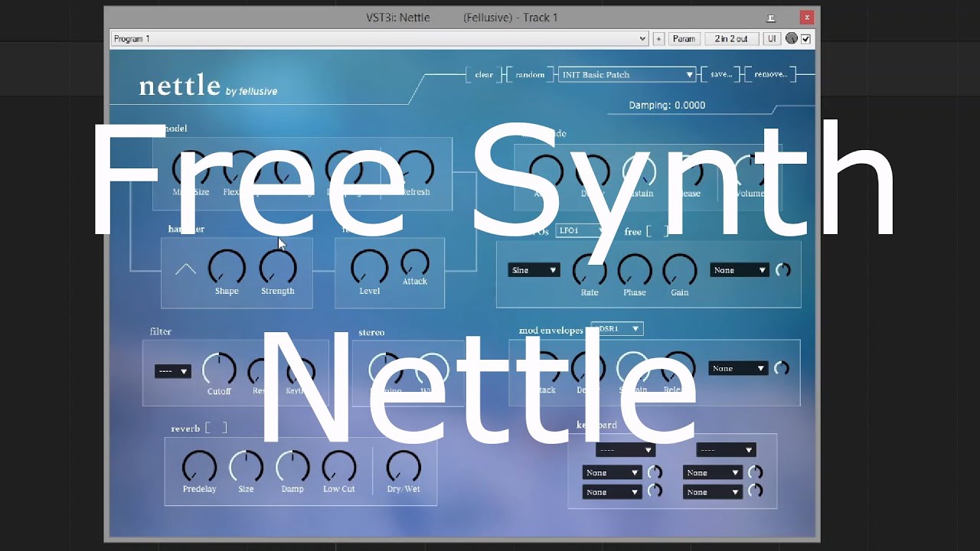980x551 pixels.
Task: Click the LFO Gain knob
Action: (680, 270)
